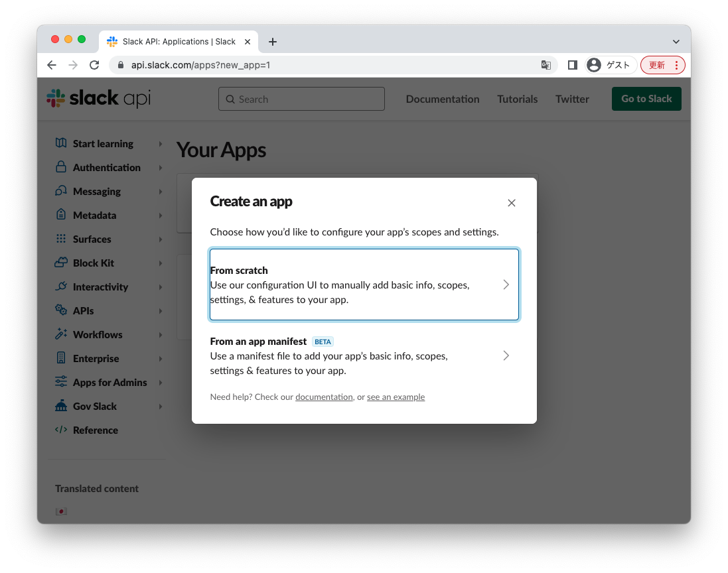
Task: Click the Reference code brackets icon
Action: point(61,430)
